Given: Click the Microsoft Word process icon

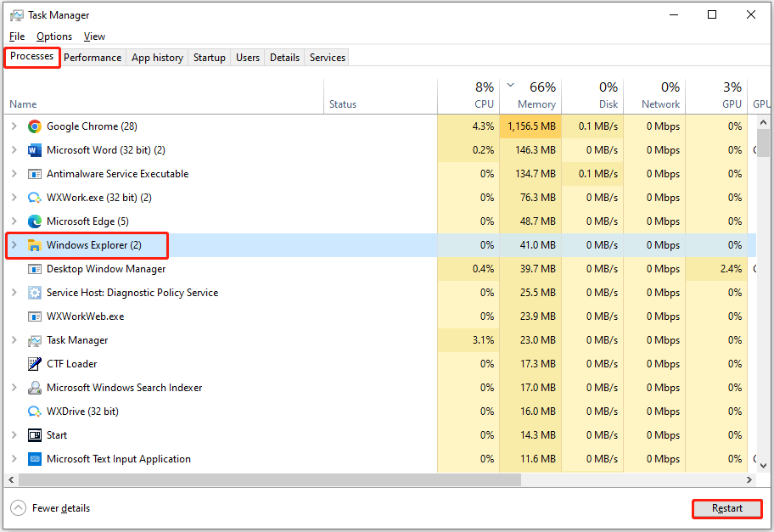Looking at the screenshot, I should [x=35, y=150].
